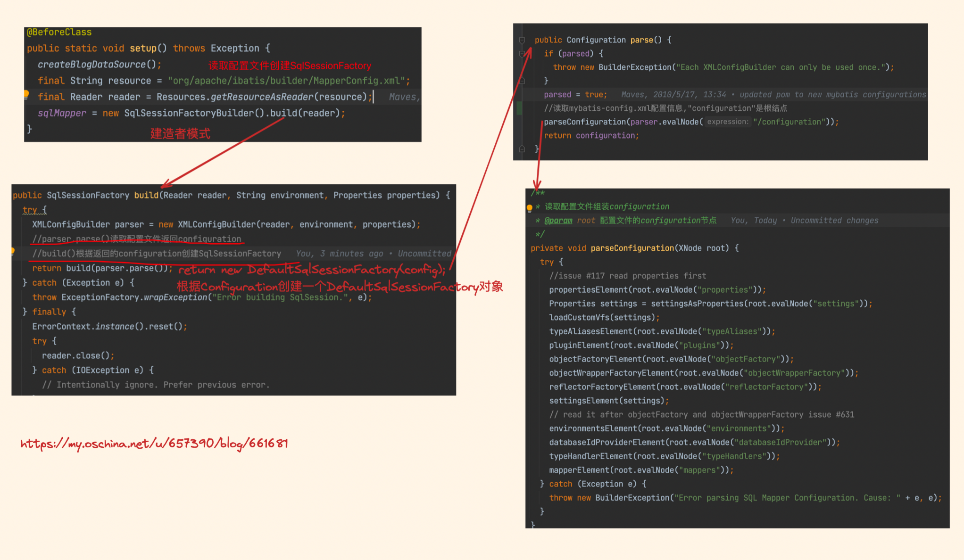
Task: Click the lightbulb in the parseConfiguration Javadoc
Action: coord(530,207)
